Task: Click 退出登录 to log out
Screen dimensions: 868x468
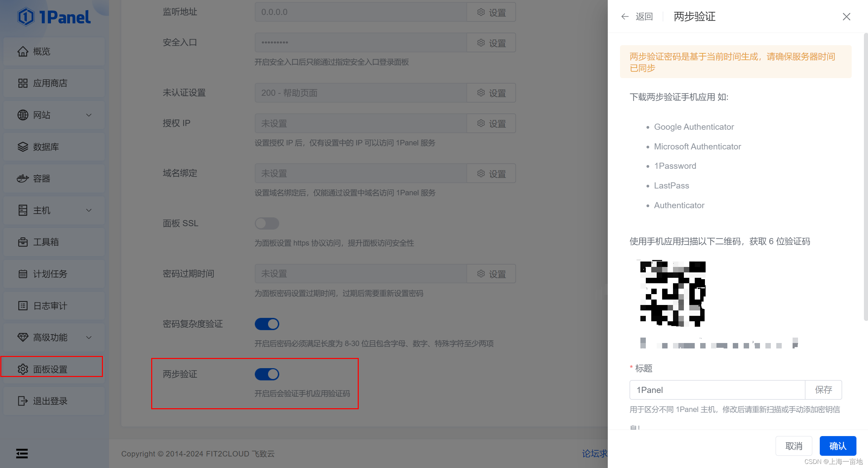Action: click(x=54, y=401)
